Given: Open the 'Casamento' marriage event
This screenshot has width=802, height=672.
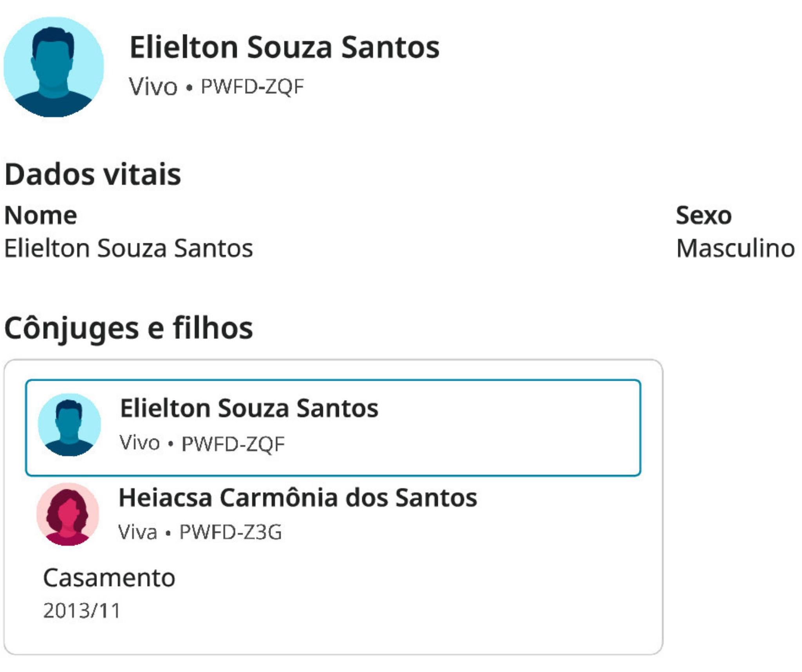Looking at the screenshot, I should click(x=109, y=578).
